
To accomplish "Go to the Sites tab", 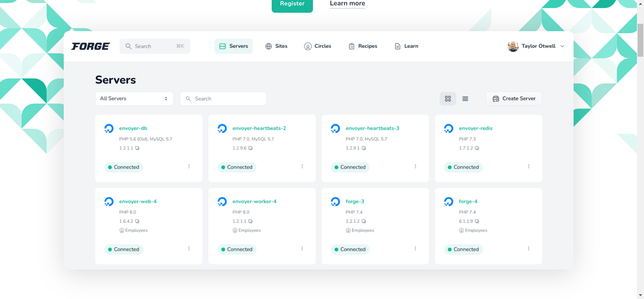I will tap(276, 46).
